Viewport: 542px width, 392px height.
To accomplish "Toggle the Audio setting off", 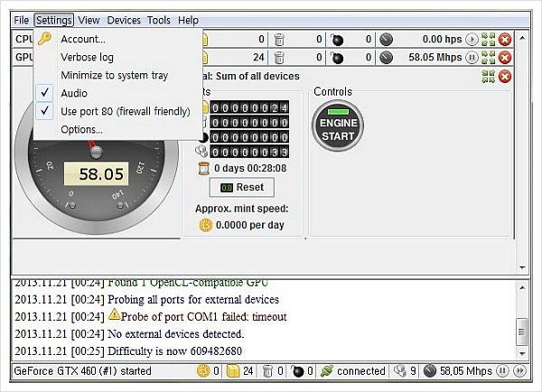I will pos(74,93).
